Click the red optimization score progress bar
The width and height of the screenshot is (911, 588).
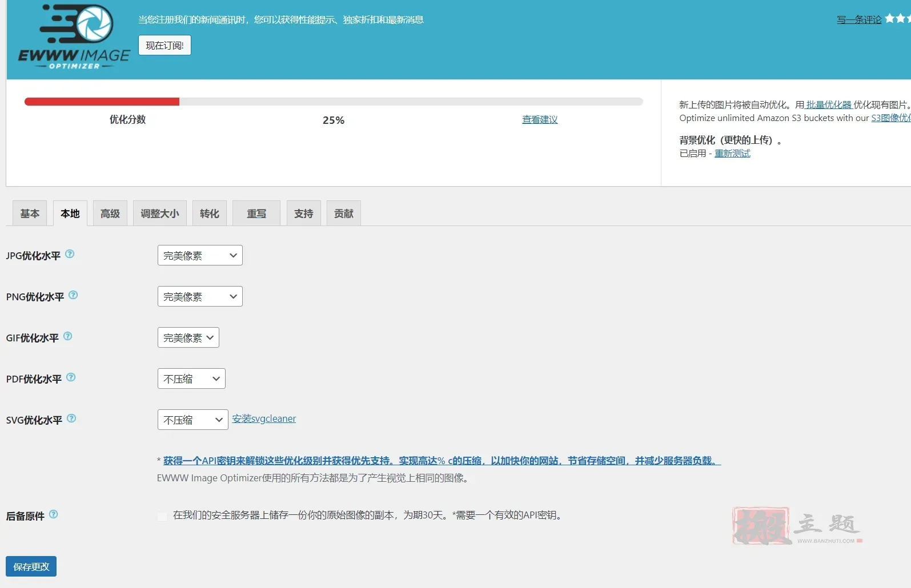pyautogui.click(x=102, y=102)
